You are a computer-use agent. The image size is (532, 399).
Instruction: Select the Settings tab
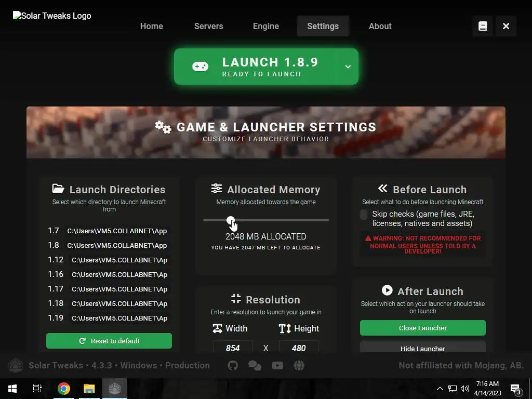pos(323,26)
